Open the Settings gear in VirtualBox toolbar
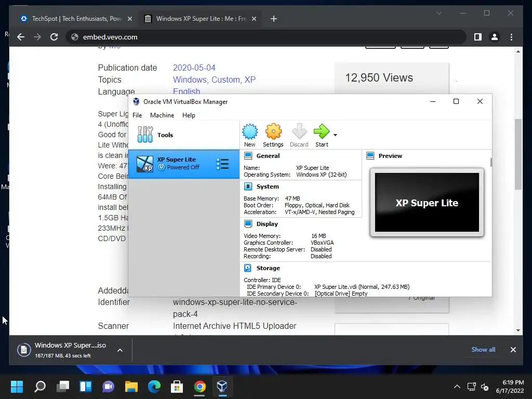The width and height of the screenshot is (532, 399). click(x=273, y=135)
